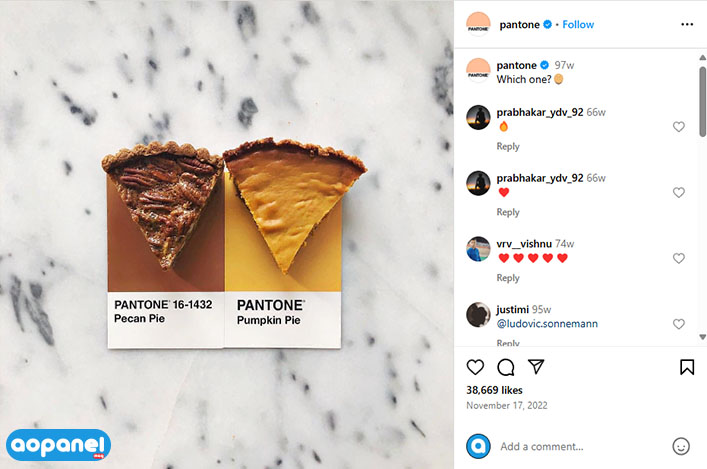Follow the pantone account
The image size is (707, 469).
point(578,24)
